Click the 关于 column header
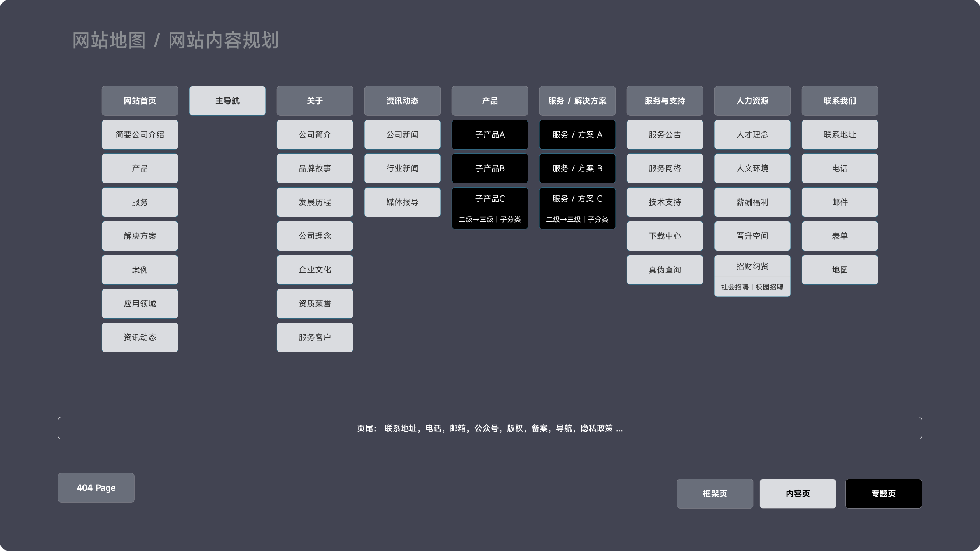Viewport: 980px width, 551px height. pos(315,101)
